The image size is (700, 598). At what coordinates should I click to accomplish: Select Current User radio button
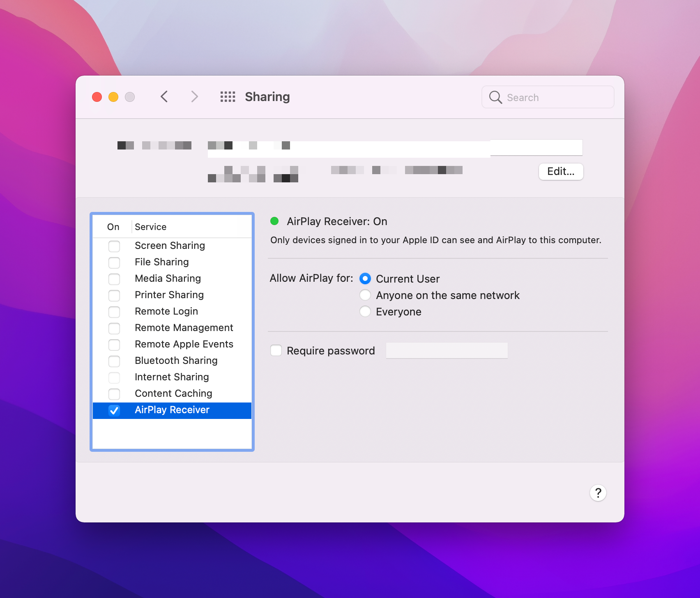pyautogui.click(x=365, y=279)
